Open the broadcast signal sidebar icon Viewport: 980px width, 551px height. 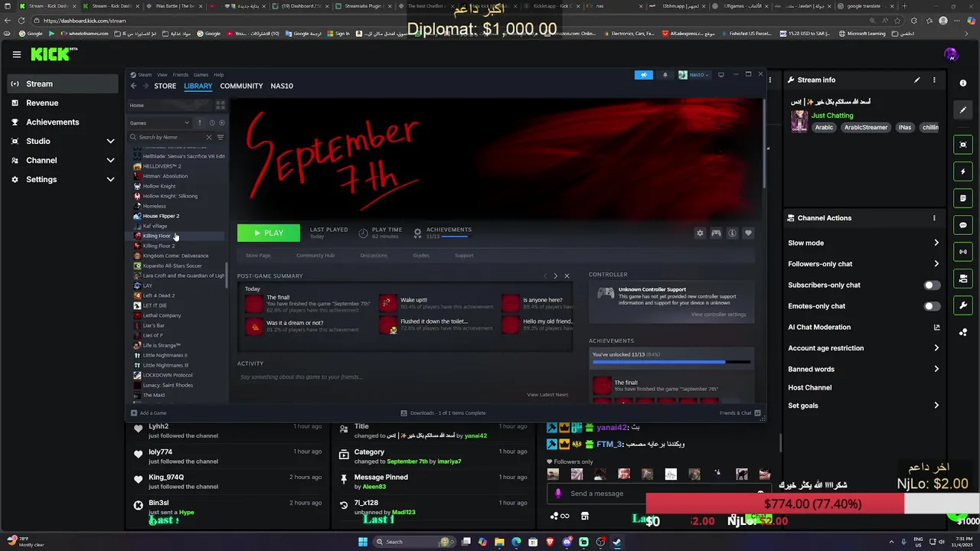click(x=963, y=252)
